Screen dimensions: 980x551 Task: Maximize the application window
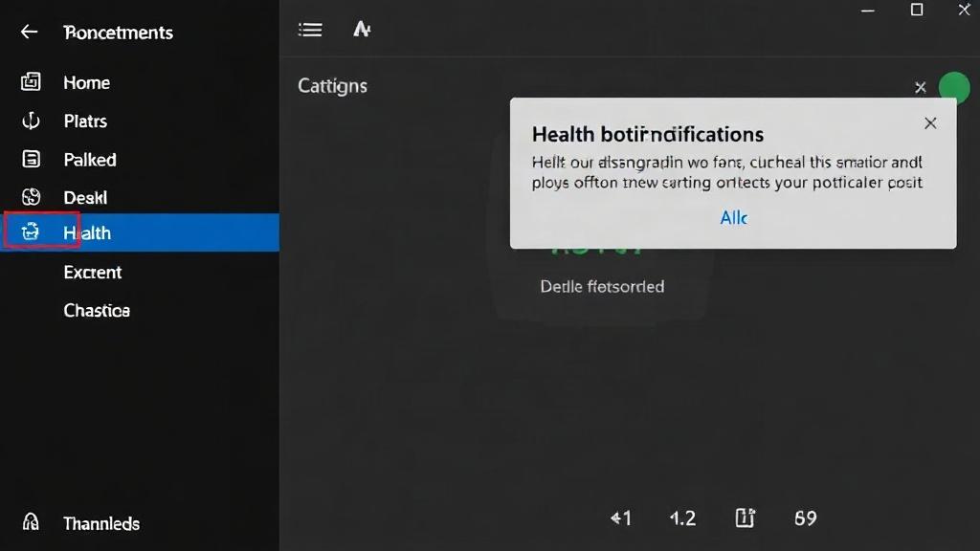coord(916,10)
